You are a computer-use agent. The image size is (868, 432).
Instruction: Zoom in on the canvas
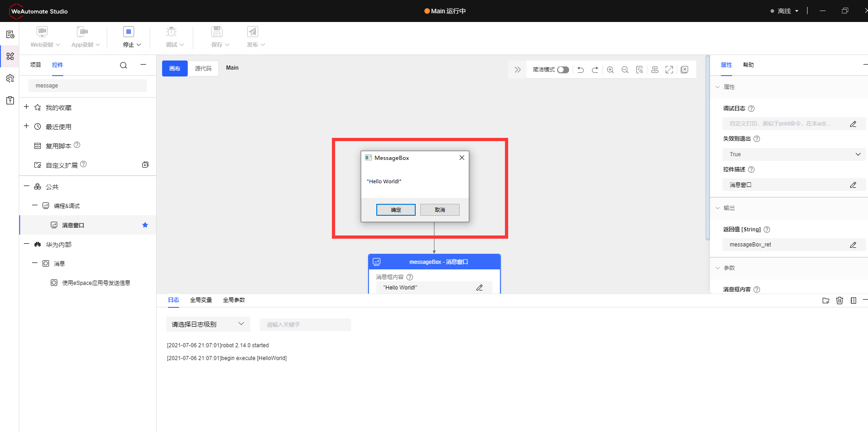[610, 70]
